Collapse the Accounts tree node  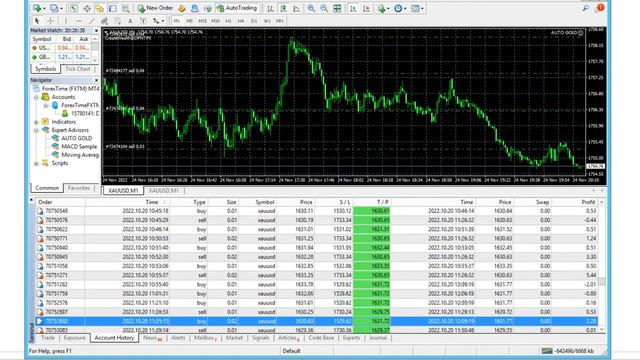pos(36,97)
